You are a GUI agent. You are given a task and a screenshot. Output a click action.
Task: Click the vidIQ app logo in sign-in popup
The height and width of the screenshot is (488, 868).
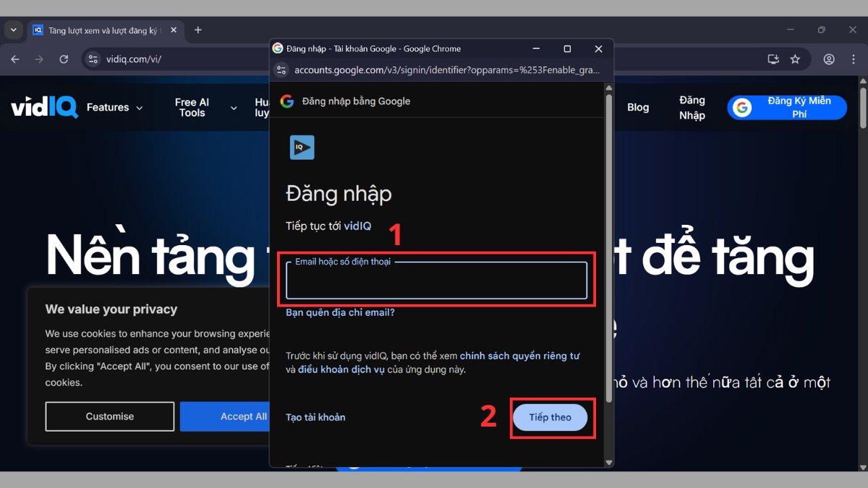302,147
